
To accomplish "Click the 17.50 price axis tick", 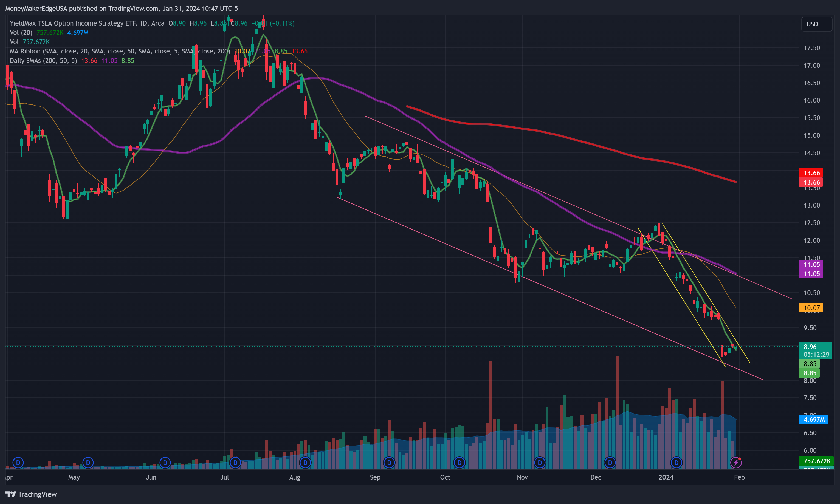I will pos(811,48).
